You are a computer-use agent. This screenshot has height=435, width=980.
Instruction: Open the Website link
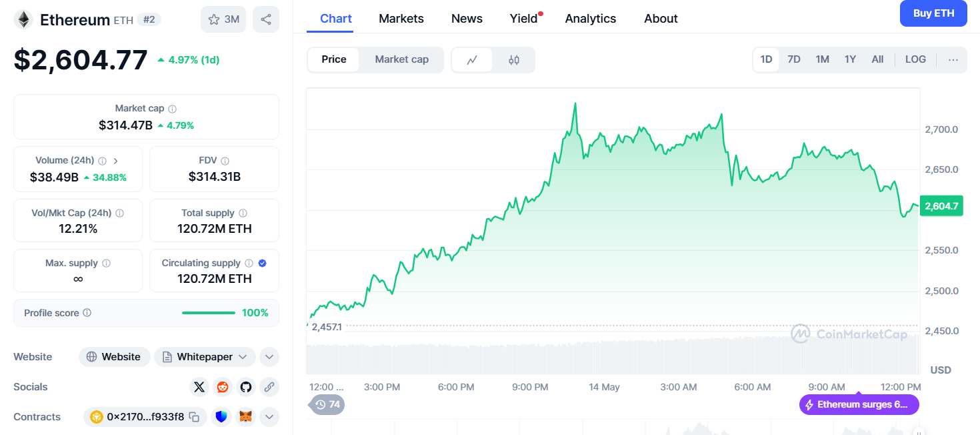click(114, 357)
